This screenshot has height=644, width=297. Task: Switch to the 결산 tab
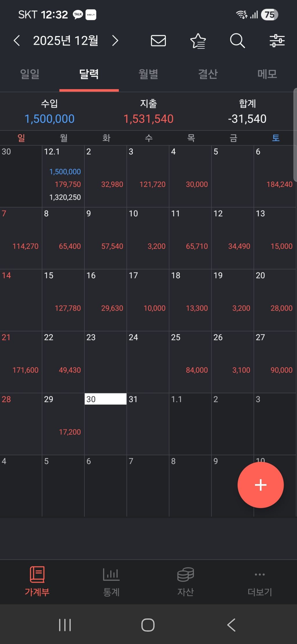[208, 74]
